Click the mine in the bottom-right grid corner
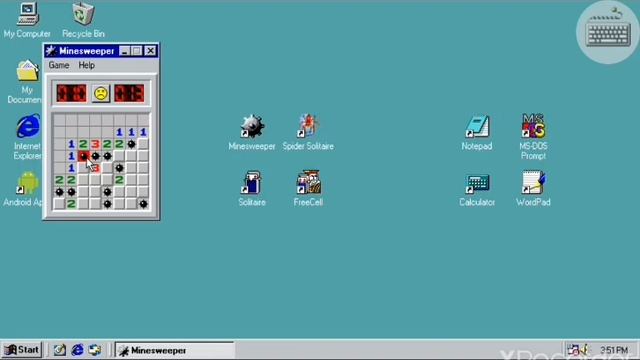This screenshot has height=360, width=640. click(143, 204)
